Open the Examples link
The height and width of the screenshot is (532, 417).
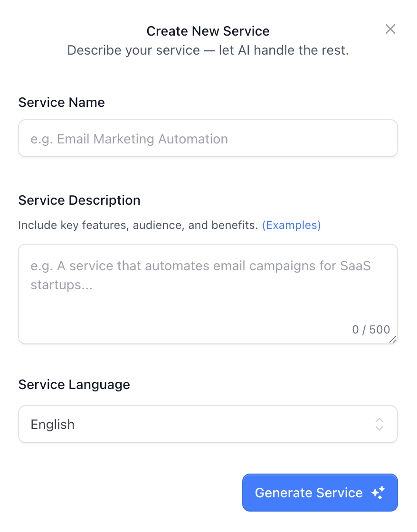coord(292,225)
